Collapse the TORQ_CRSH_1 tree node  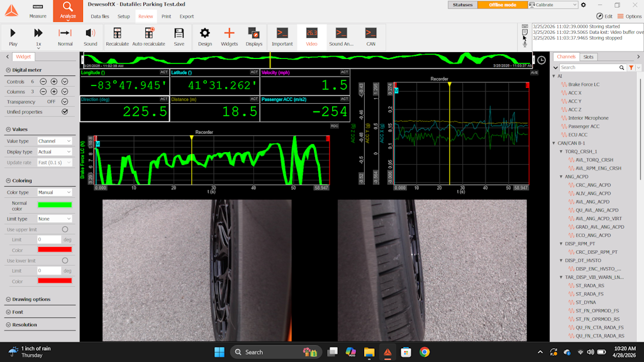561,151
